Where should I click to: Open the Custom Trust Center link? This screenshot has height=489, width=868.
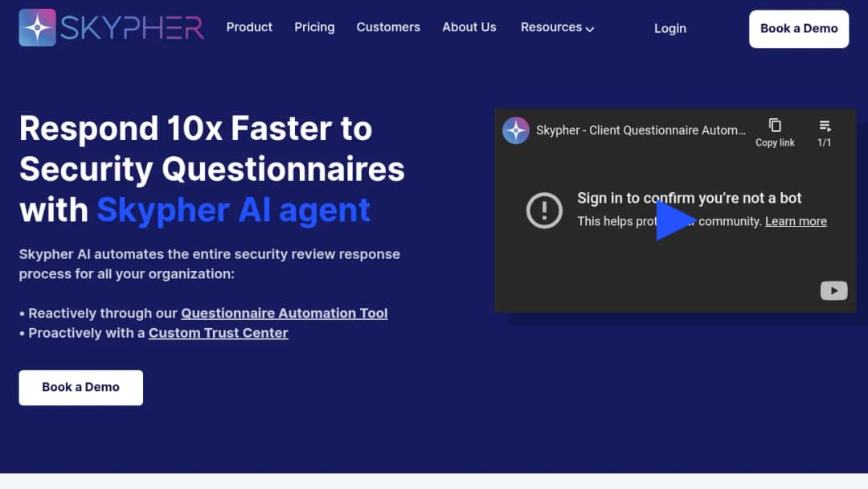218,333
